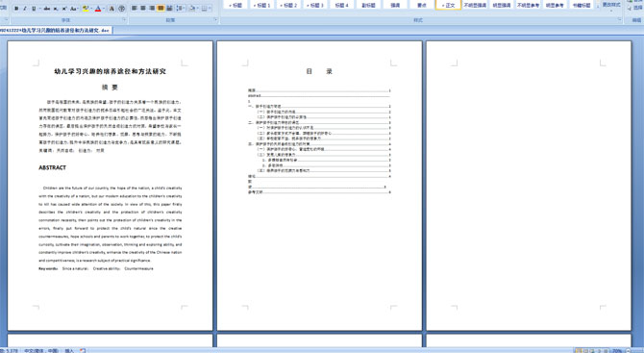This screenshot has height=353, width=644.
Task: Toggle bold formatting in the ribbon
Action: pos(16,9)
